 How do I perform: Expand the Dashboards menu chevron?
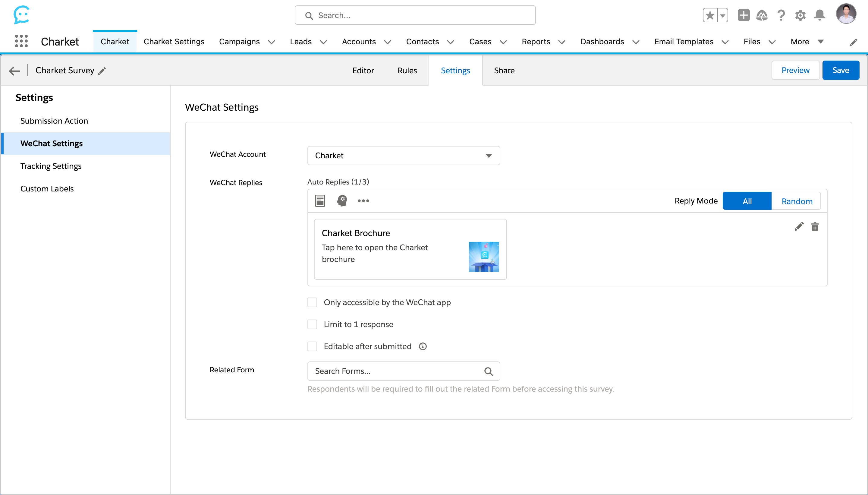(636, 42)
